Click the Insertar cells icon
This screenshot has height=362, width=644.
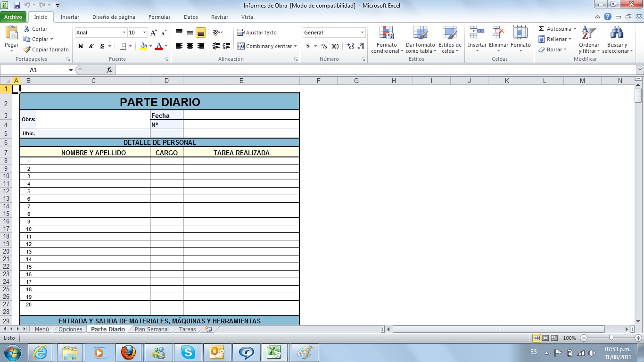click(477, 33)
